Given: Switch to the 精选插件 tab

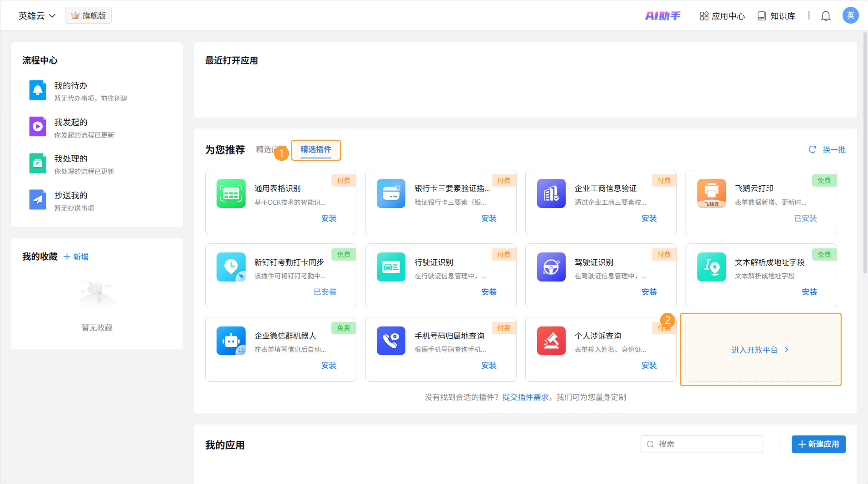Looking at the screenshot, I should (315, 150).
